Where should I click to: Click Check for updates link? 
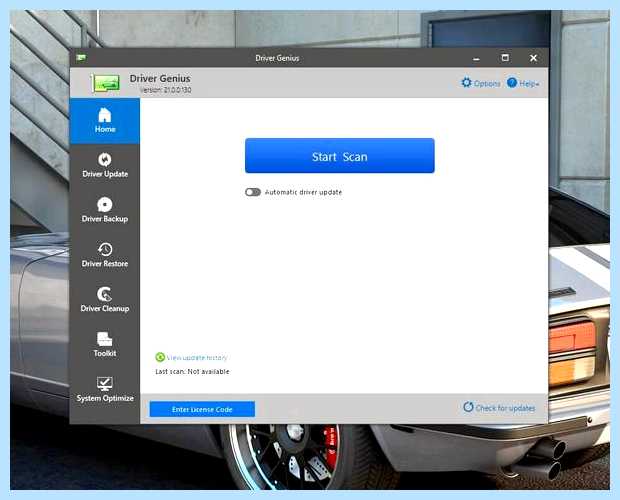tap(505, 408)
